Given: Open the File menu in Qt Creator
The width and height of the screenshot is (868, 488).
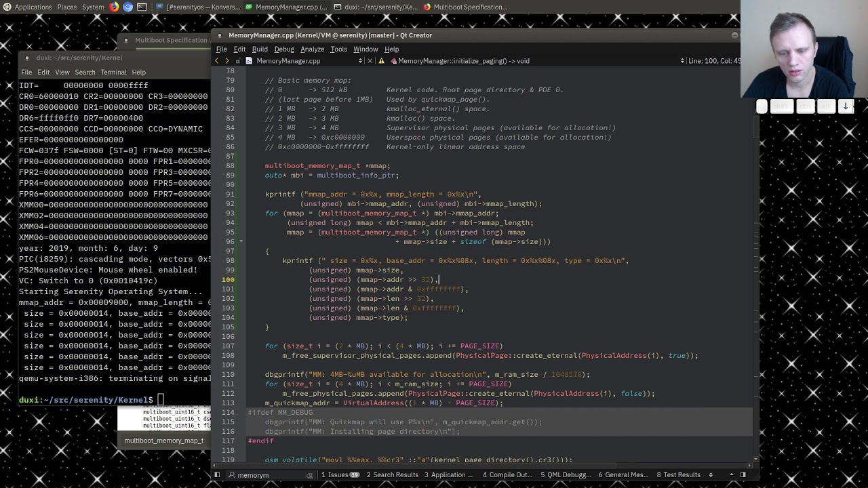Looking at the screenshot, I should click(222, 49).
